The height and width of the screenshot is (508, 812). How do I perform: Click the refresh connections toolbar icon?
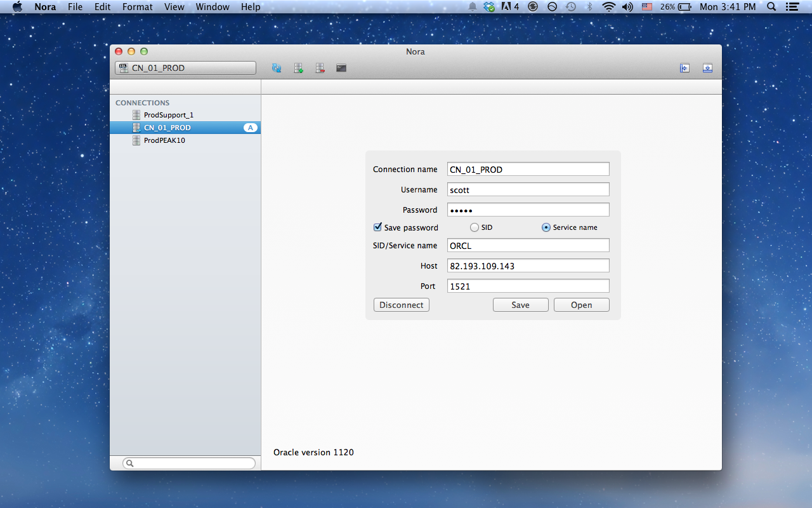pyautogui.click(x=277, y=68)
